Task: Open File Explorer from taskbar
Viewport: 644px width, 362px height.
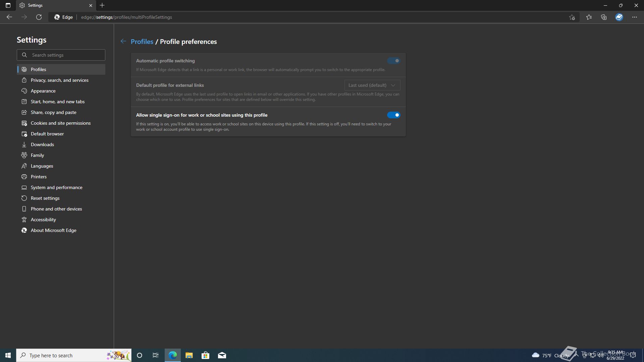Action: click(189, 355)
